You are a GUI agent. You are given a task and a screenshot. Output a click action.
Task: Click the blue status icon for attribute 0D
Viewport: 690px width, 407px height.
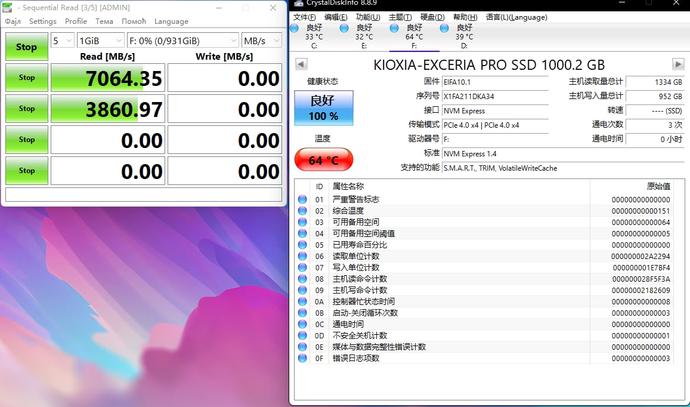coord(302,335)
